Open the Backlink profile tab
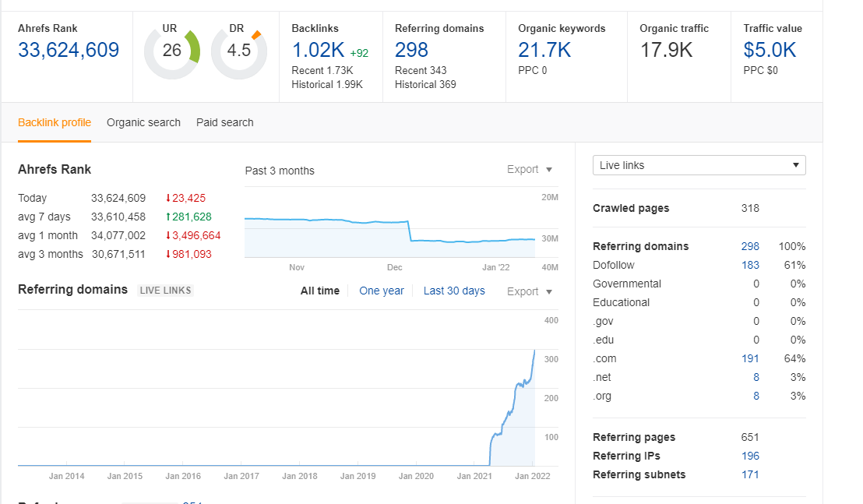Viewport: 863px width, 504px height. [x=55, y=123]
